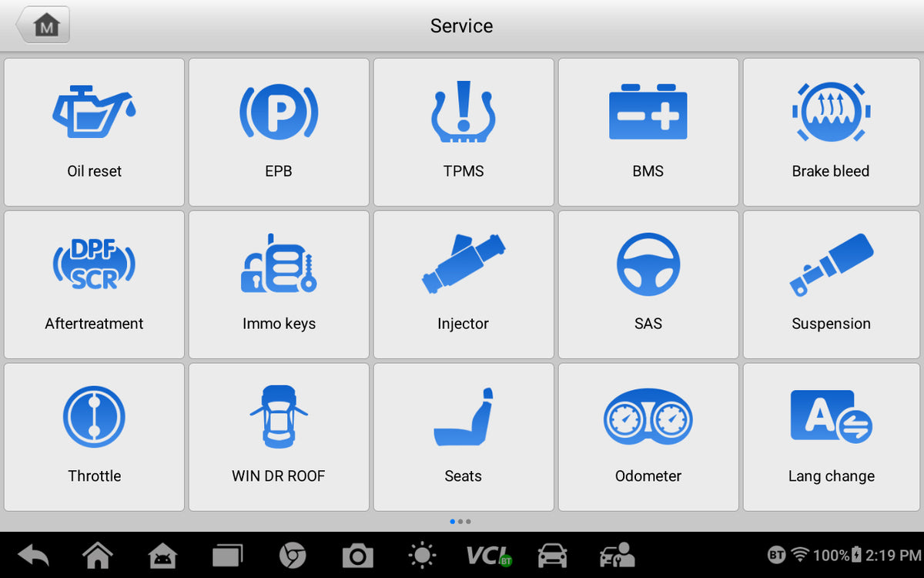Select the Injector service icon

point(464,285)
